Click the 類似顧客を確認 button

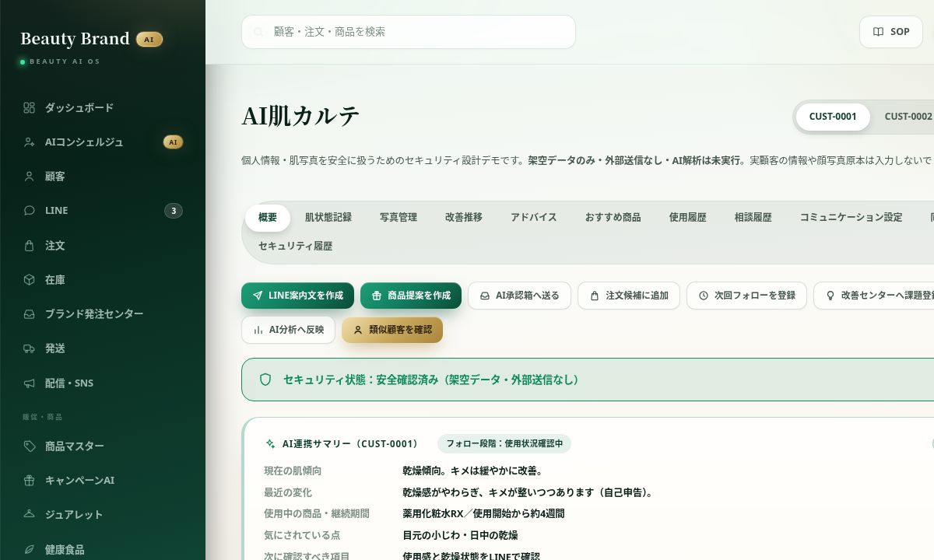(x=392, y=330)
